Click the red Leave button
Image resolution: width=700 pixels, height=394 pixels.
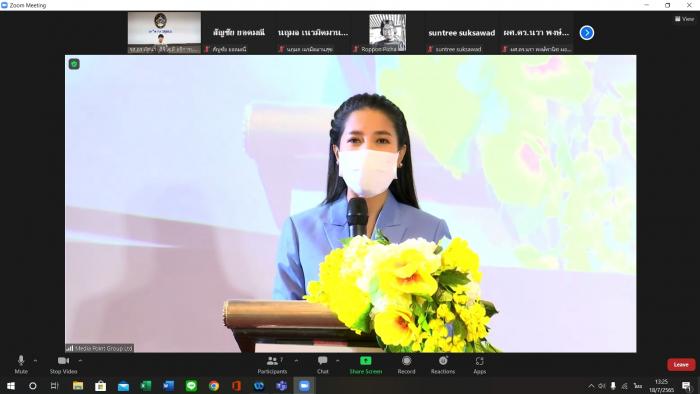681,365
